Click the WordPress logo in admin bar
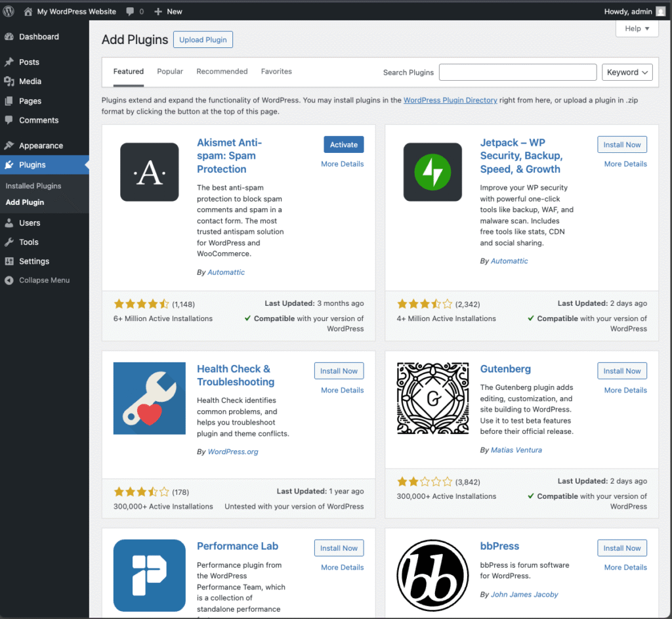 9,11
